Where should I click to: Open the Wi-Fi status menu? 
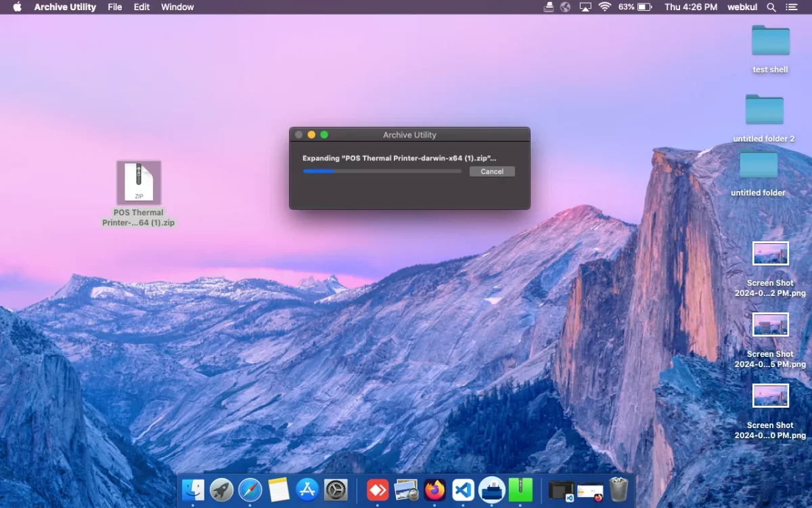tap(604, 7)
